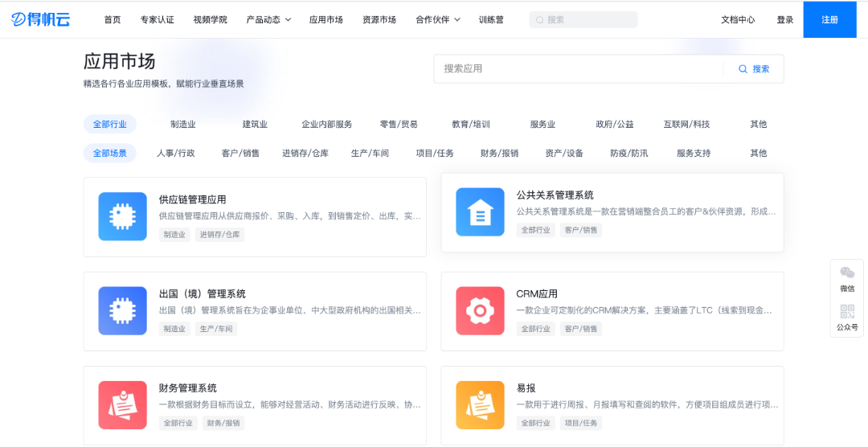Viewport: 868px width, 447px height.
Task: Filter by 生产/车间 scenario
Action: click(370, 153)
